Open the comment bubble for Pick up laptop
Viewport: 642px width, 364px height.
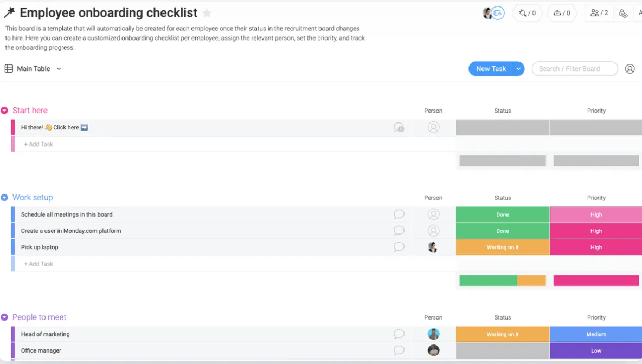399,247
